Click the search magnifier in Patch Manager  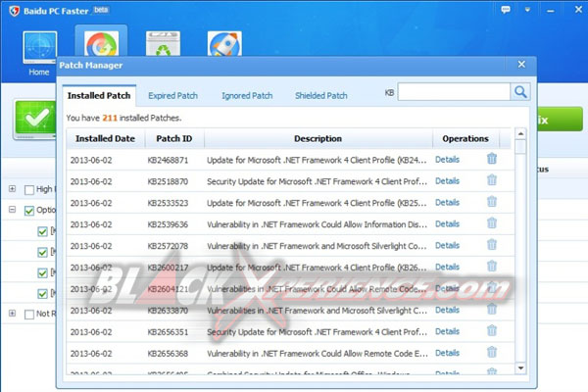pos(520,91)
